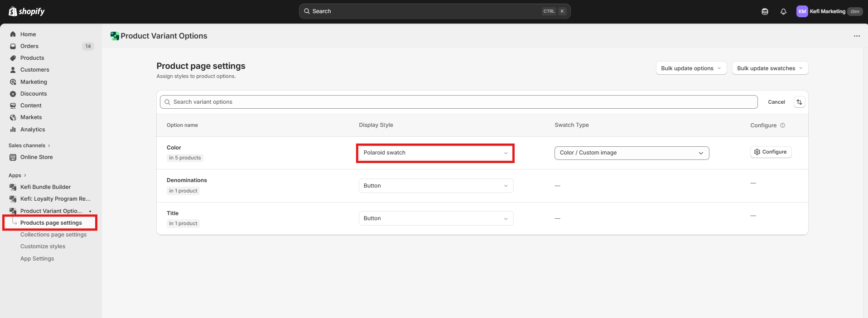Open the Color display style dropdown

point(435,153)
